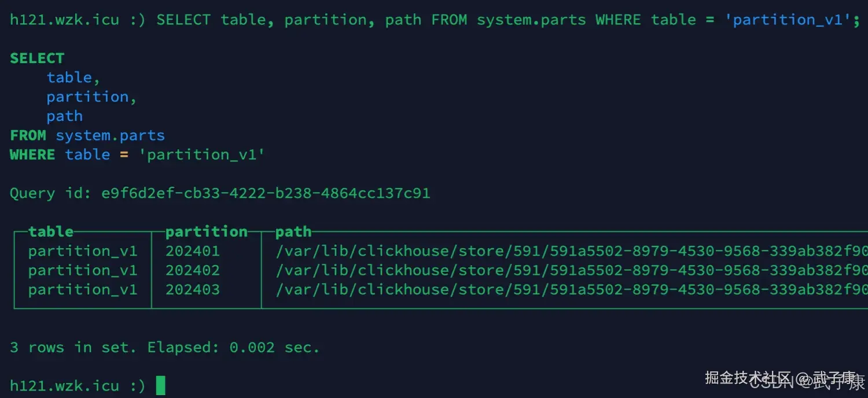868x398 pixels.
Task: Click the "path" column header in the results
Action: (x=293, y=232)
